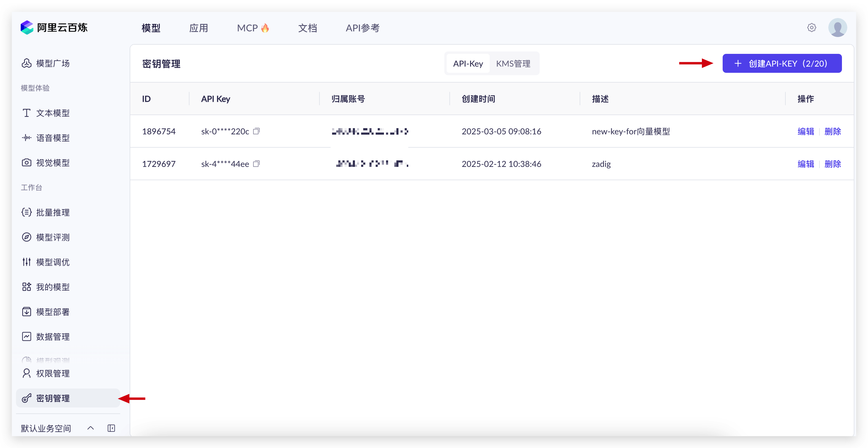Collapse the 默认业务空间 panel chevron
The width and height of the screenshot is (868, 448).
point(90,428)
